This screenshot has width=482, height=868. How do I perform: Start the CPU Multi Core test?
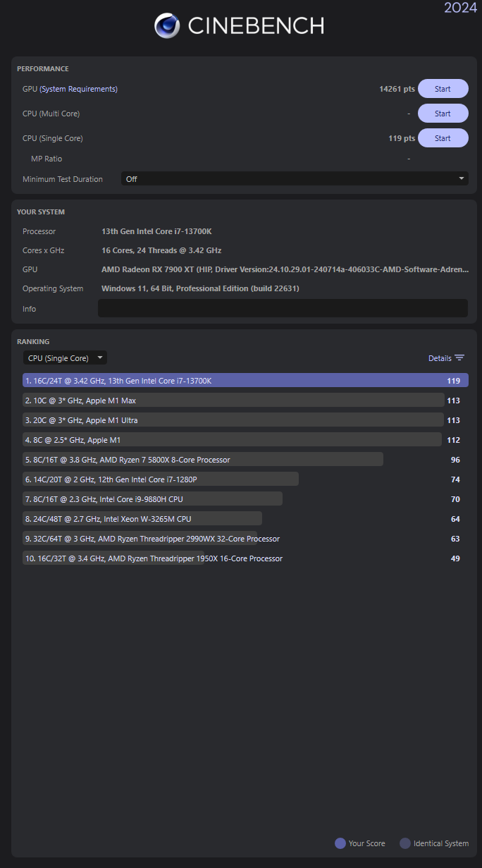pyautogui.click(x=443, y=114)
